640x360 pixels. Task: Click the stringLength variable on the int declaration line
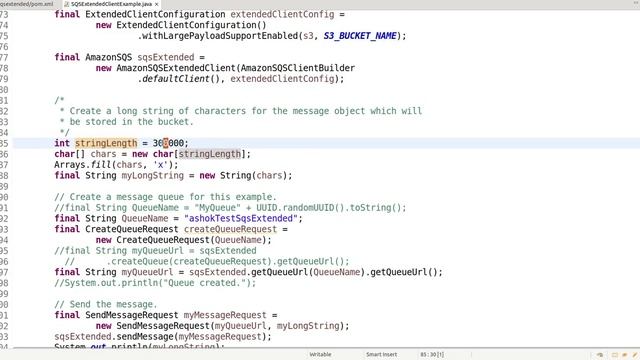coord(106,143)
